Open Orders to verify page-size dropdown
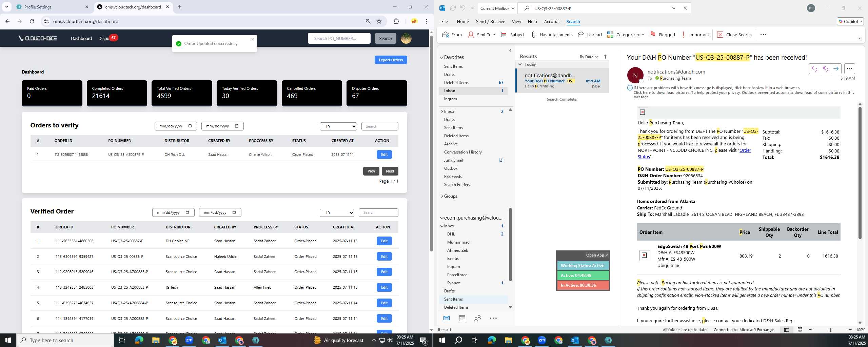Viewport: 868px width, 347px height. pyautogui.click(x=338, y=126)
